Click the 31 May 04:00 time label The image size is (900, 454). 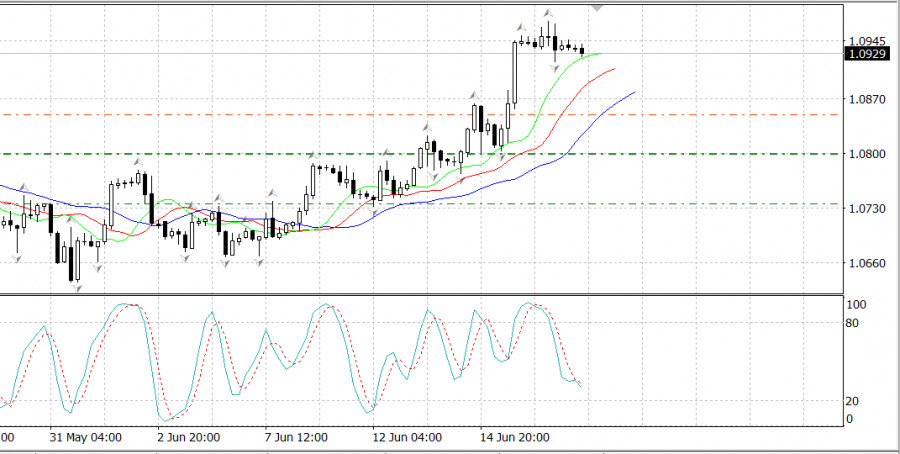click(x=86, y=438)
